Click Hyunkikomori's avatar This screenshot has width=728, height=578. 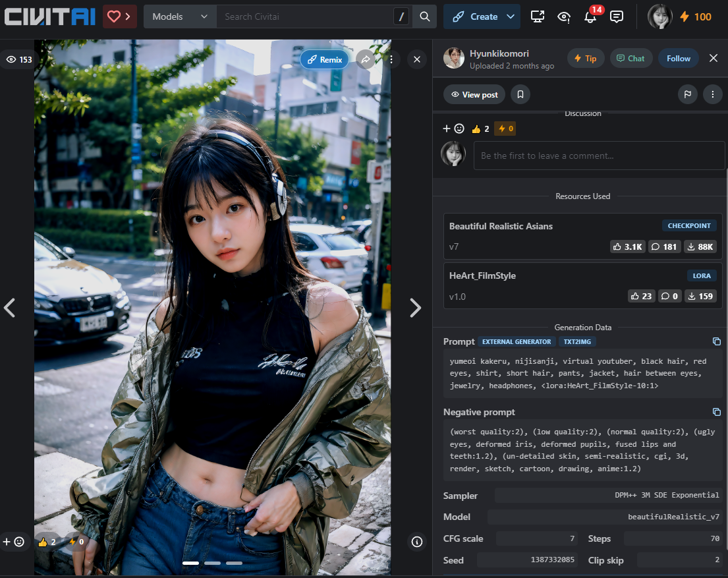[454, 58]
